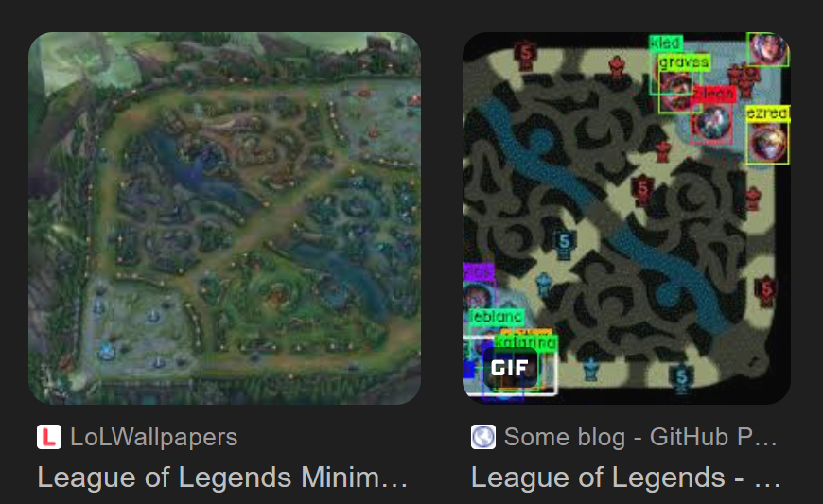The height and width of the screenshot is (504, 823).
Task: Open the Some blog - GitHub Pages source link
Action: (639, 437)
